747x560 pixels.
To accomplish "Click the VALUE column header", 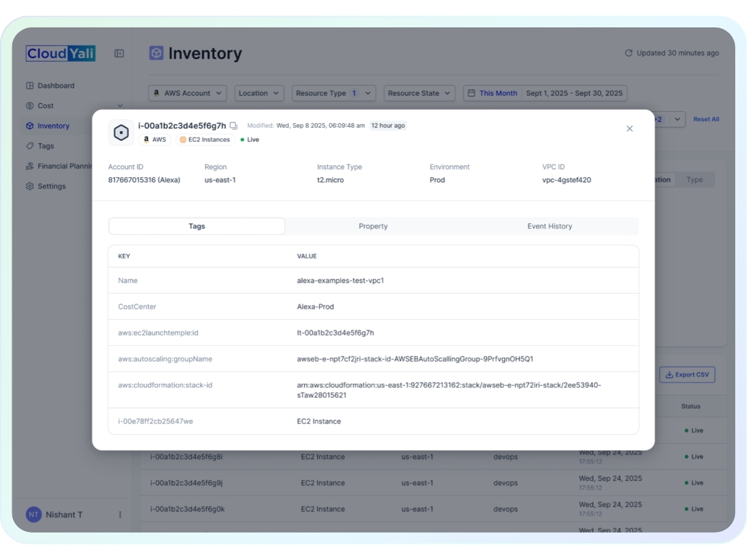I will tap(307, 256).
